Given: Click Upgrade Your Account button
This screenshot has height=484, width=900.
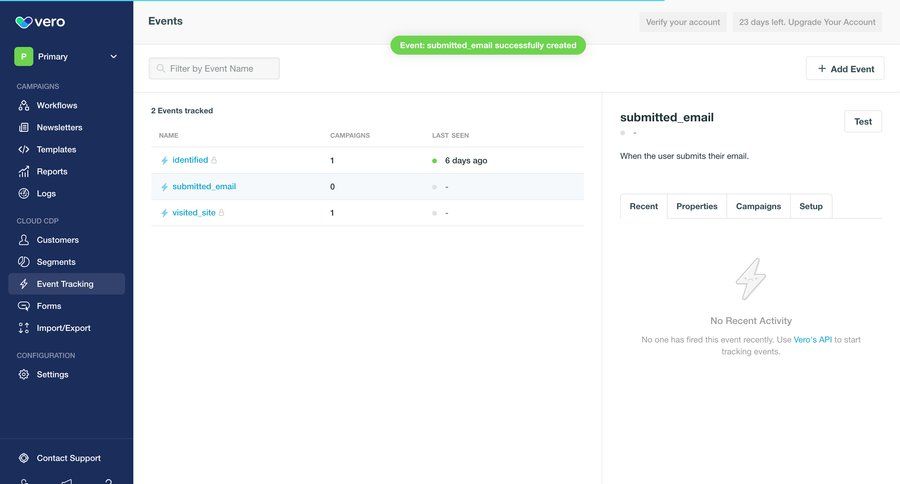Looking at the screenshot, I should [x=807, y=22].
